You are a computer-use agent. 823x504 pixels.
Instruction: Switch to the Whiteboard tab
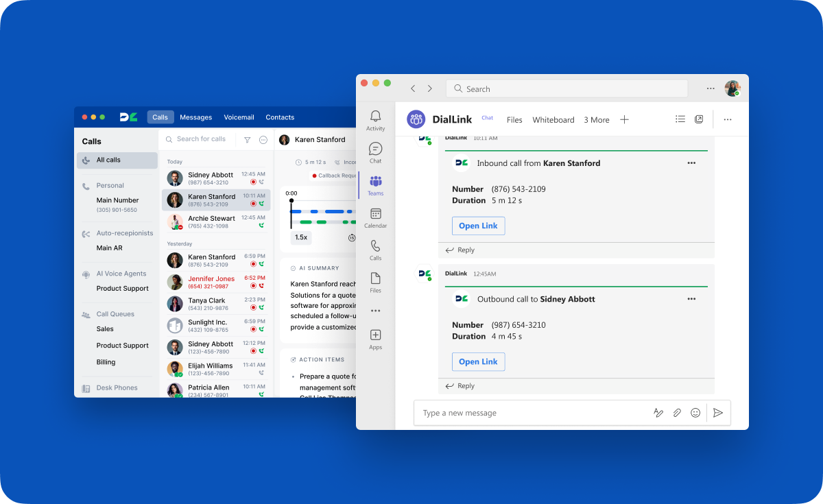tap(553, 120)
